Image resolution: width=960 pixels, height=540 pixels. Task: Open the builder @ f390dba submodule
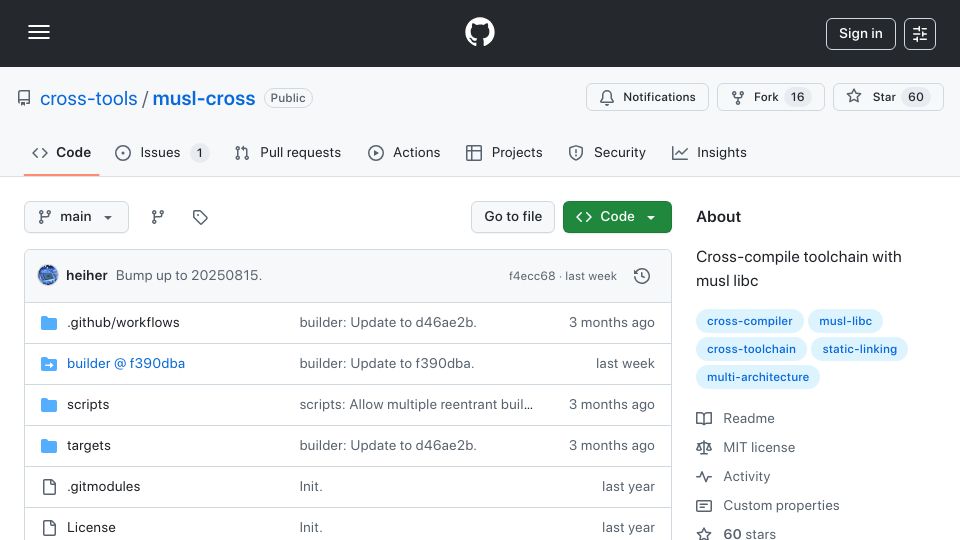point(126,364)
